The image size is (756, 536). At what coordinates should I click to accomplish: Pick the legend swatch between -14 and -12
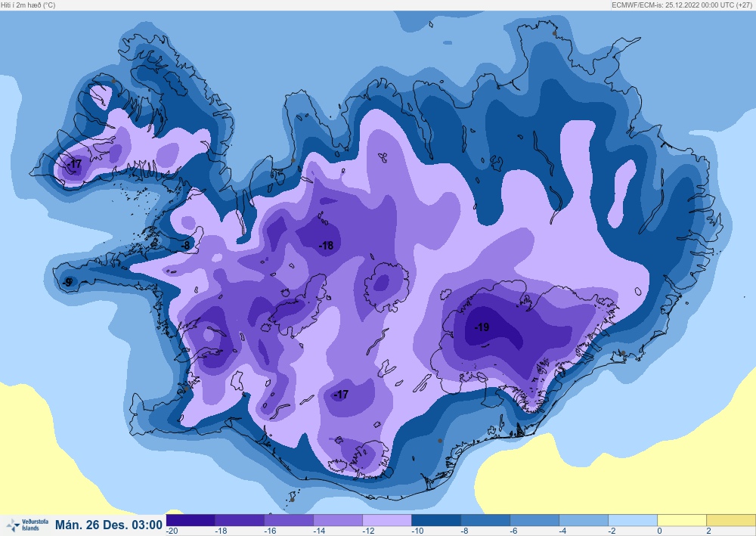click(338, 521)
